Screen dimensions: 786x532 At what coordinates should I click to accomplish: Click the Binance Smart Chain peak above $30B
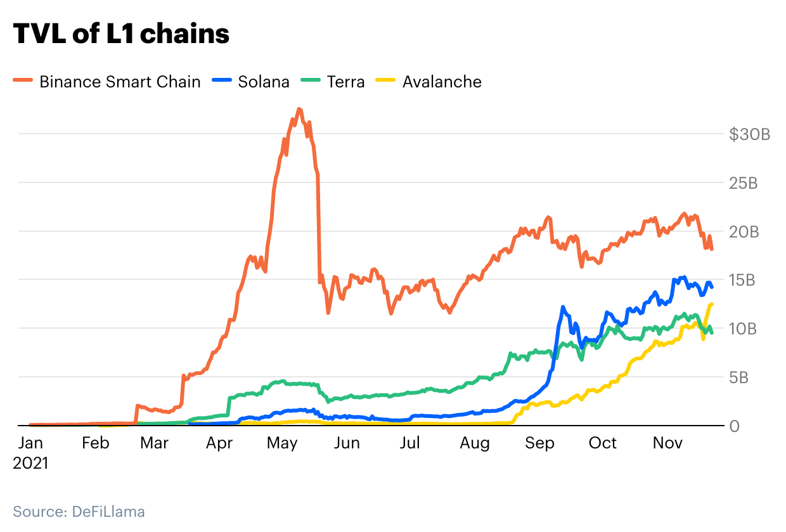299,110
